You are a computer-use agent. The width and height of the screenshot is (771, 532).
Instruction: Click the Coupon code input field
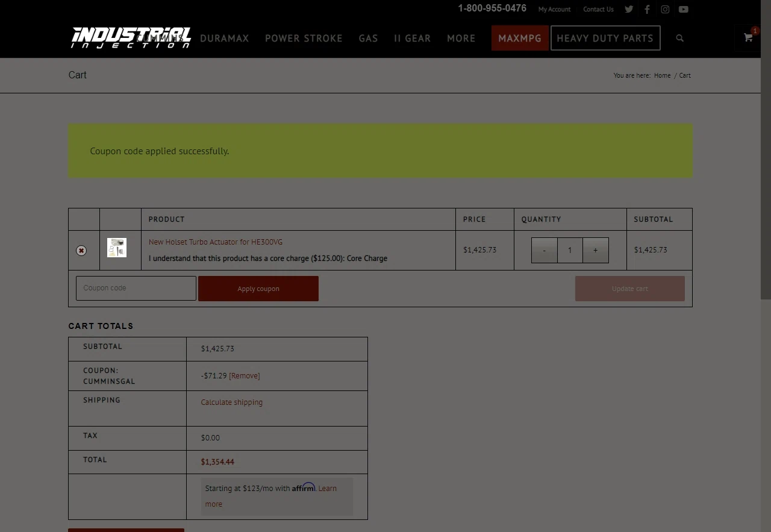[x=136, y=288]
